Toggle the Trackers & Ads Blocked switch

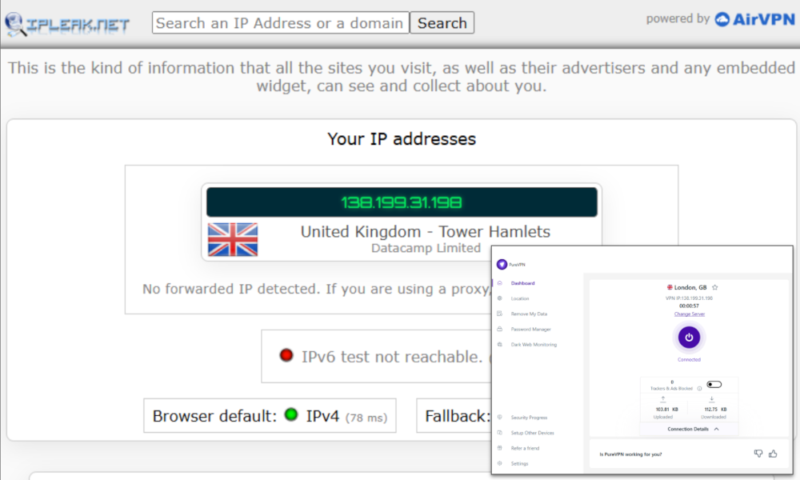point(714,384)
